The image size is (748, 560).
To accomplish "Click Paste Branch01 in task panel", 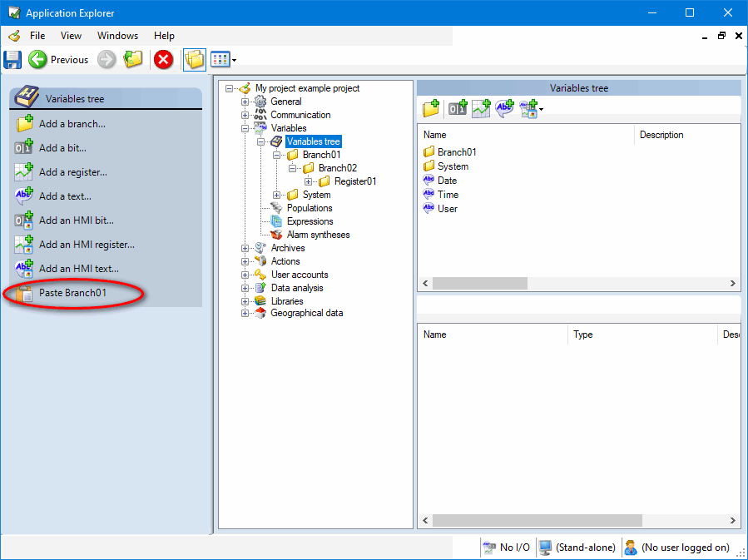I will click(72, 293).
